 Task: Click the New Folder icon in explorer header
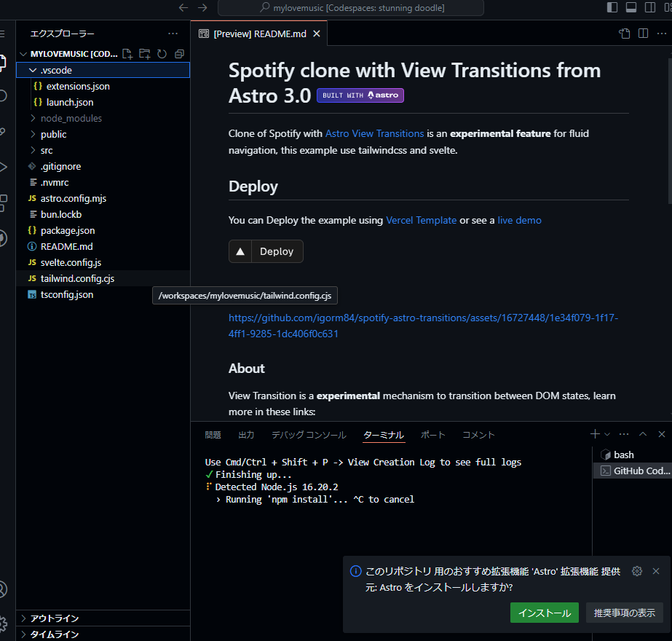point(144,54)
